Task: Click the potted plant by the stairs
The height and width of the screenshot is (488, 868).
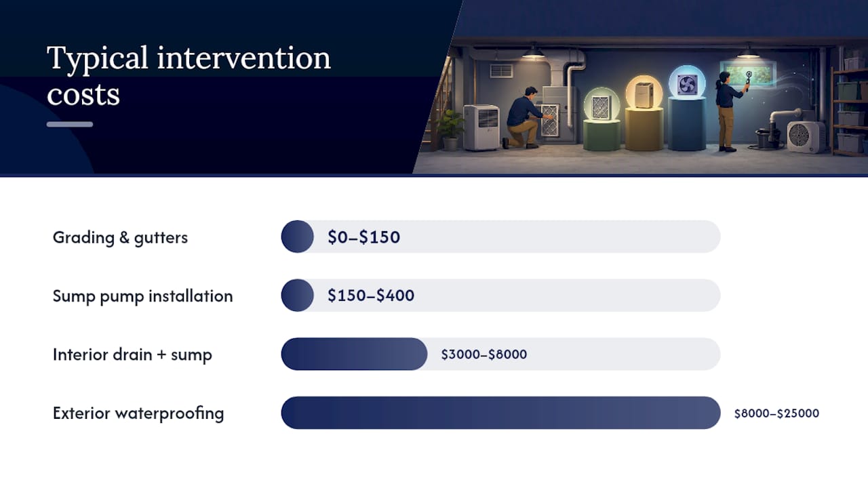Action: click(451, 129)
